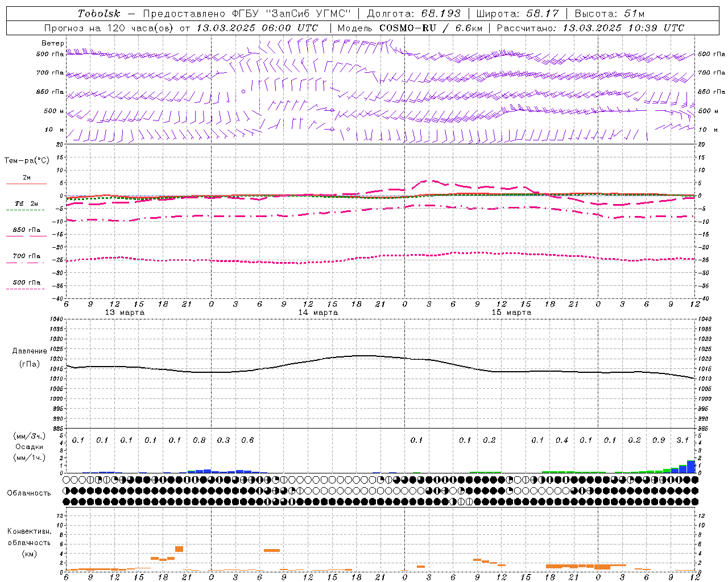Click the 'Осадки' precipitation label
This screenshot has width=728, height=582.
pos(30,447)
